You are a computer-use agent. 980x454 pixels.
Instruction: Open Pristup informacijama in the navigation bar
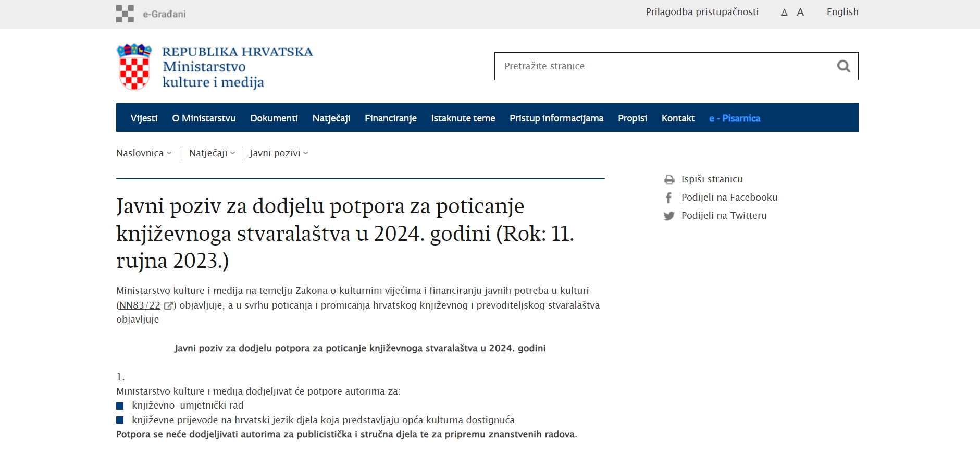pos(556,118)
